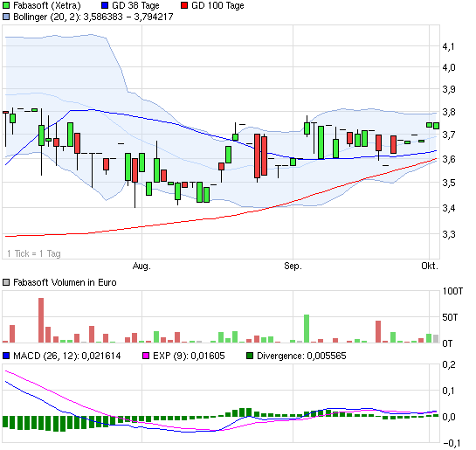Click the 3,5 price axis label
Image resolution: width=476 pixels, height=450 pixels.
449,183
